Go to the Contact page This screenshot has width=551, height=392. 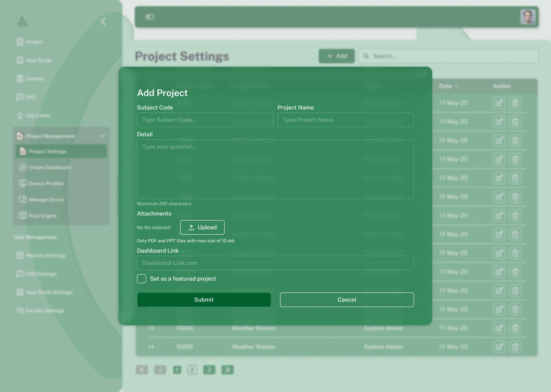(x=31, y=78)
